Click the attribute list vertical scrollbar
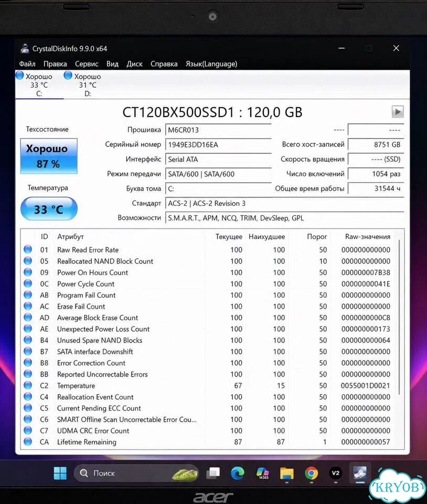The width and height of the screenshot is (427, 504). coord(399,317)
